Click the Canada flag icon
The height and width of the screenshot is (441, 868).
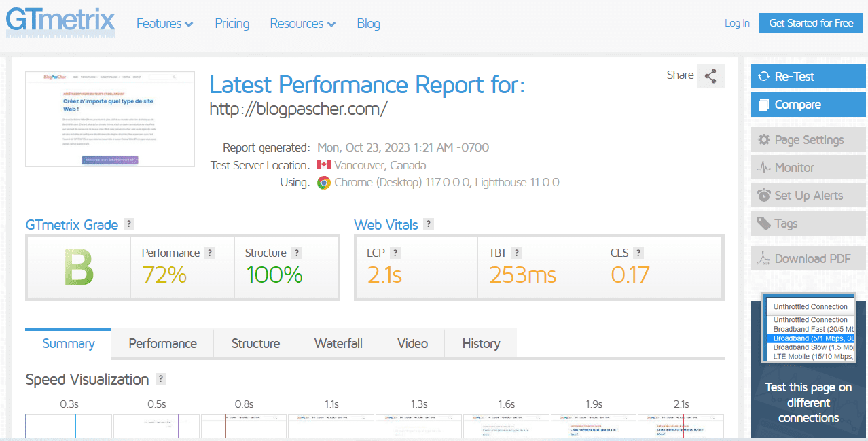point(323,165)
